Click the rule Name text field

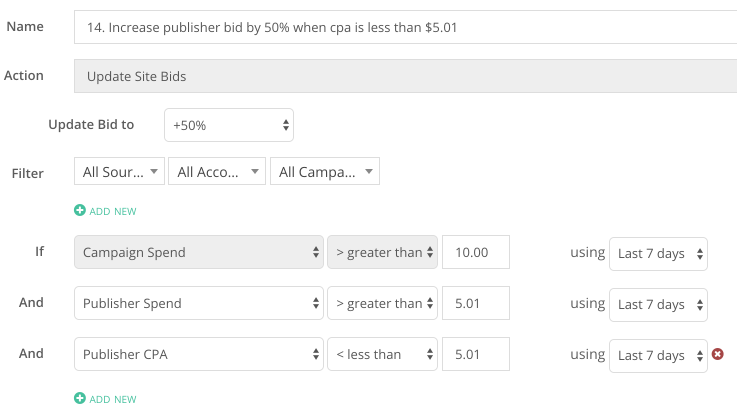click(x=406, y=27)
